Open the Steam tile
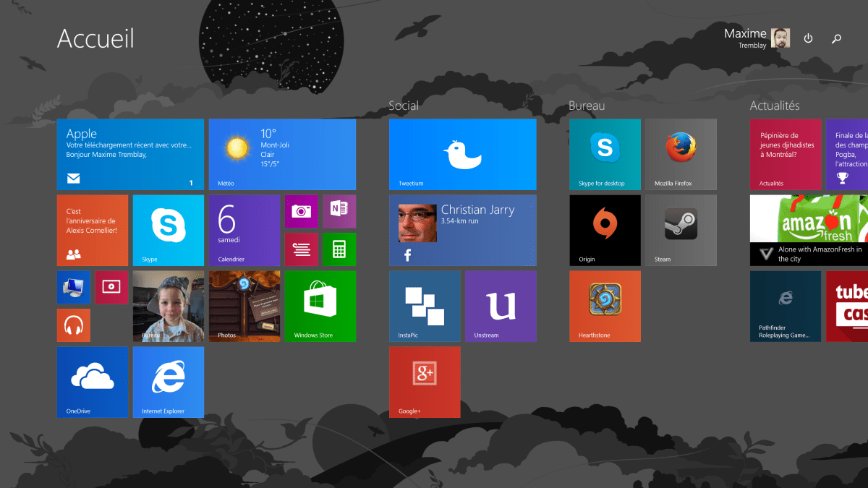The width and height of the screenshot is (868, 488). pos(681,230)
